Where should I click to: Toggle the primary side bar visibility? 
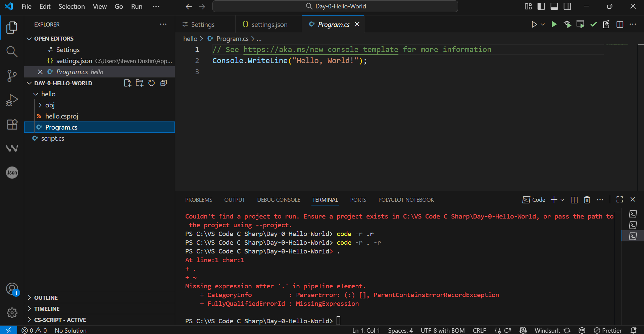coord(541,6)
